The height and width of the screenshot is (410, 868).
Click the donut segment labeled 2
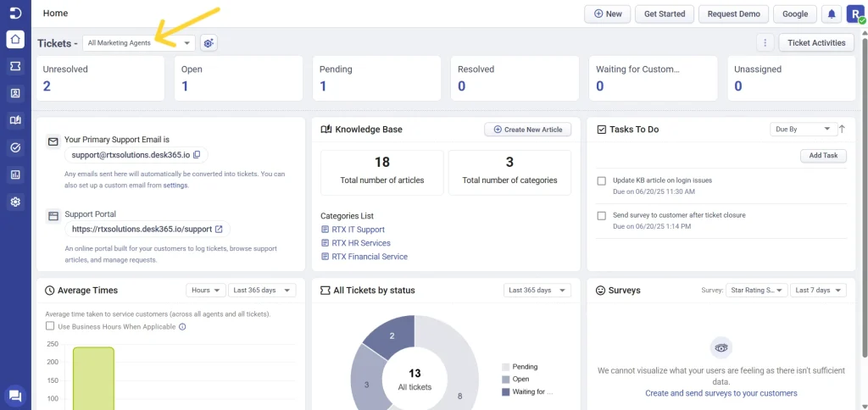pyautogui.click(x=391, y=335)
